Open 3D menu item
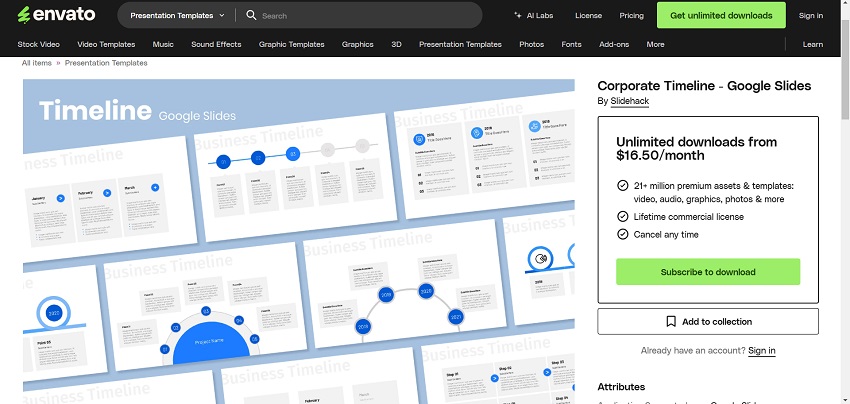Screen dimensions: 850x404 click(396, 44)
